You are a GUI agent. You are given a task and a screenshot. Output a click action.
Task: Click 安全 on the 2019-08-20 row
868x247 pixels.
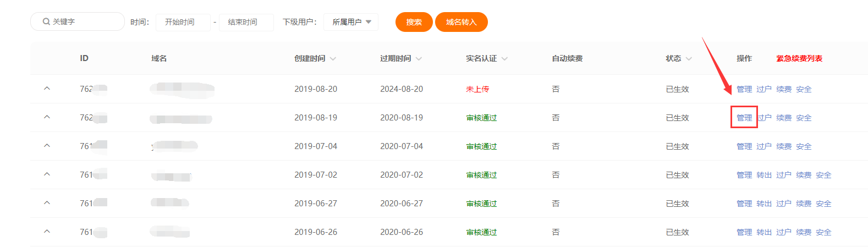(x=804, y=89)
